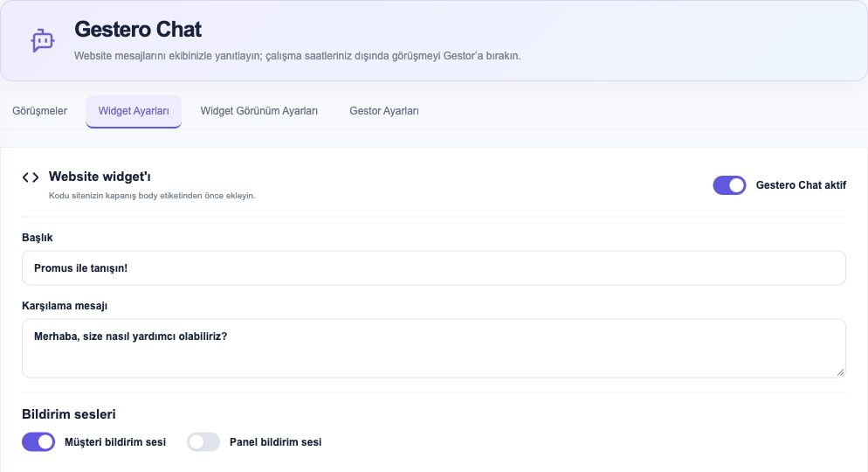
Task: Click the Panel bildirim sesi label
Action: [276, 442]
